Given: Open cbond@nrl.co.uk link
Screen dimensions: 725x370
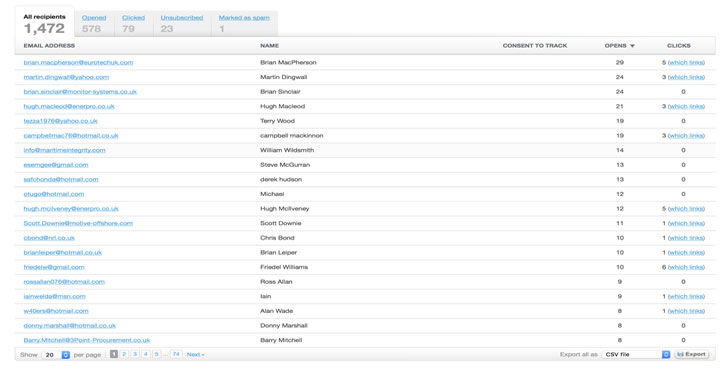Looking at the screenshot, I should 49,238.
